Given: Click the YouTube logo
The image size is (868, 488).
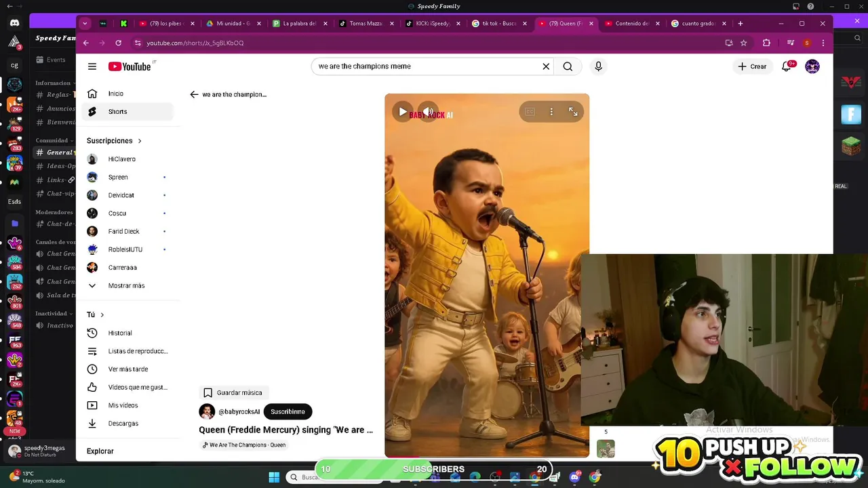Looking at the screenshot, I should 130,66.
